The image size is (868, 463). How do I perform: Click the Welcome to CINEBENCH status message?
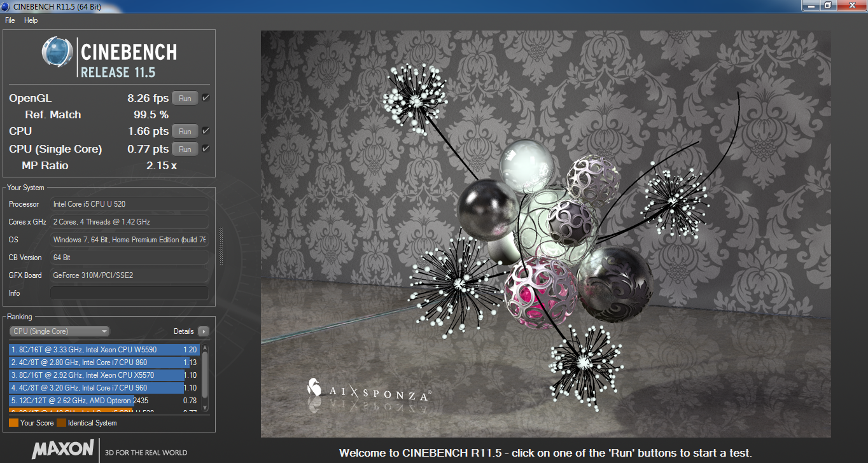pyautogui.click(x=545, y=453)
